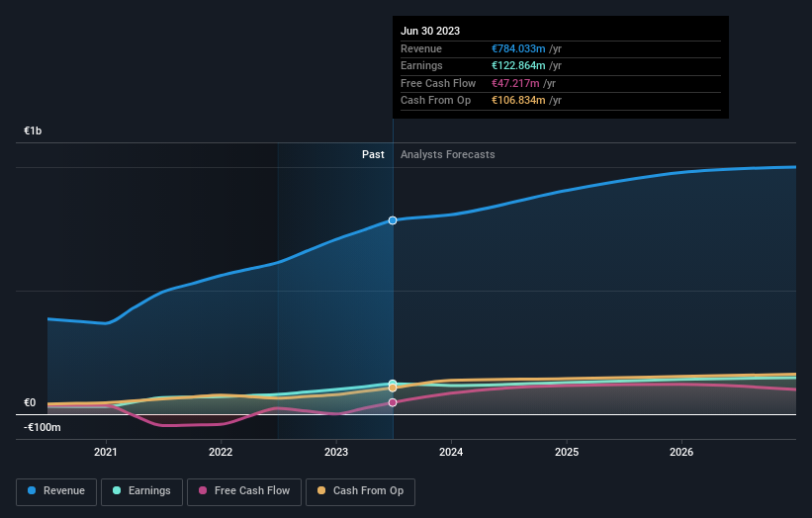Viewport: 812px width, 518px height.
Task: Click the €122.864m earnings value
Action: [518, 65]
